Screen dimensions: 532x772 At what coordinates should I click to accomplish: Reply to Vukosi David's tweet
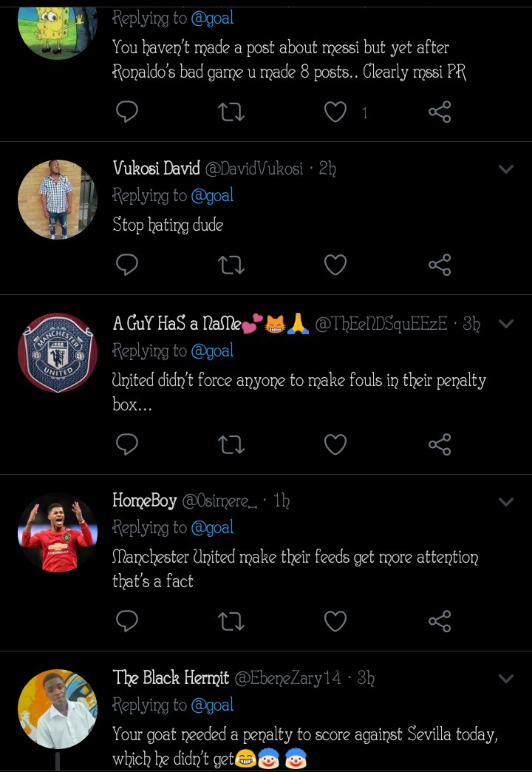point(127,265)
